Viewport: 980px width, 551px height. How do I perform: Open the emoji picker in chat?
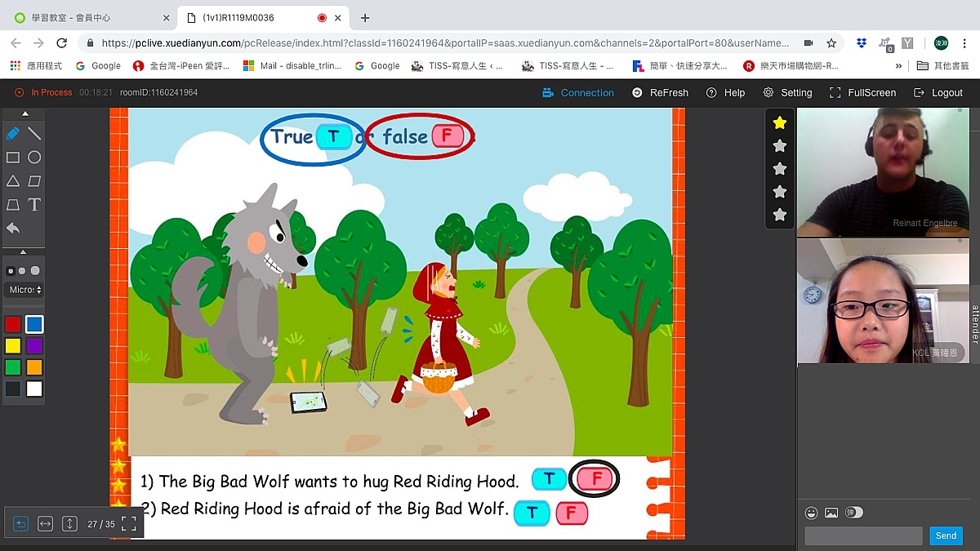tap(811, 513)
